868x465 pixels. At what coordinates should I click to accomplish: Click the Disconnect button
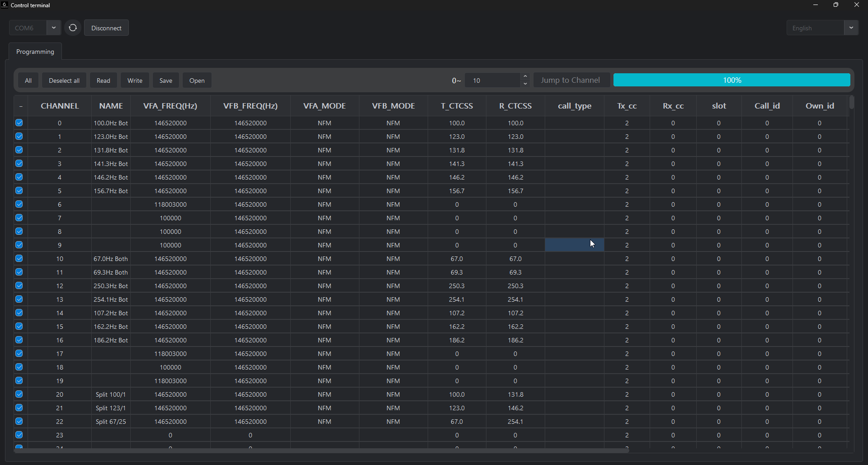pos(106,28)
